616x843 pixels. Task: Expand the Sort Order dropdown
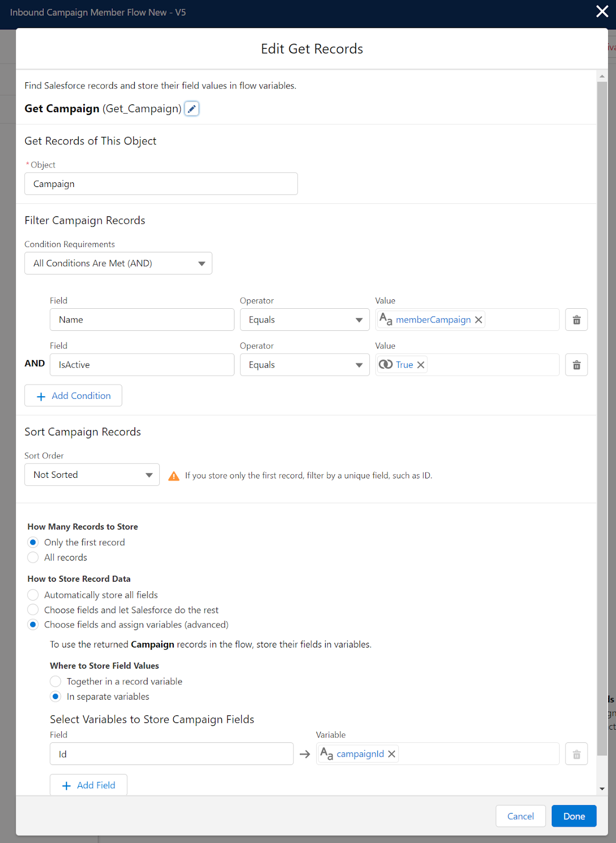(92, 475)
